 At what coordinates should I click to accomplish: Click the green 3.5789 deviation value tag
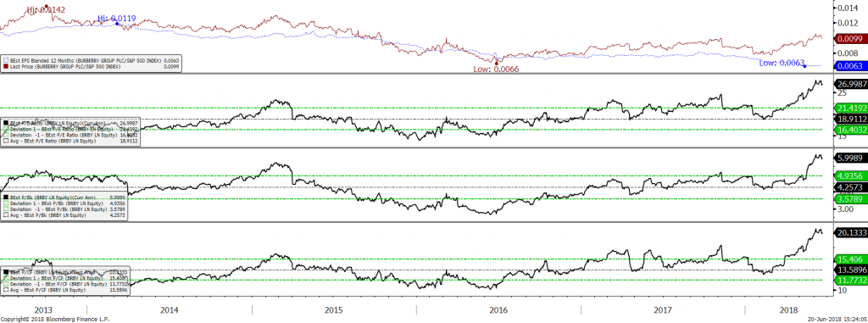(x=851, y=199)
